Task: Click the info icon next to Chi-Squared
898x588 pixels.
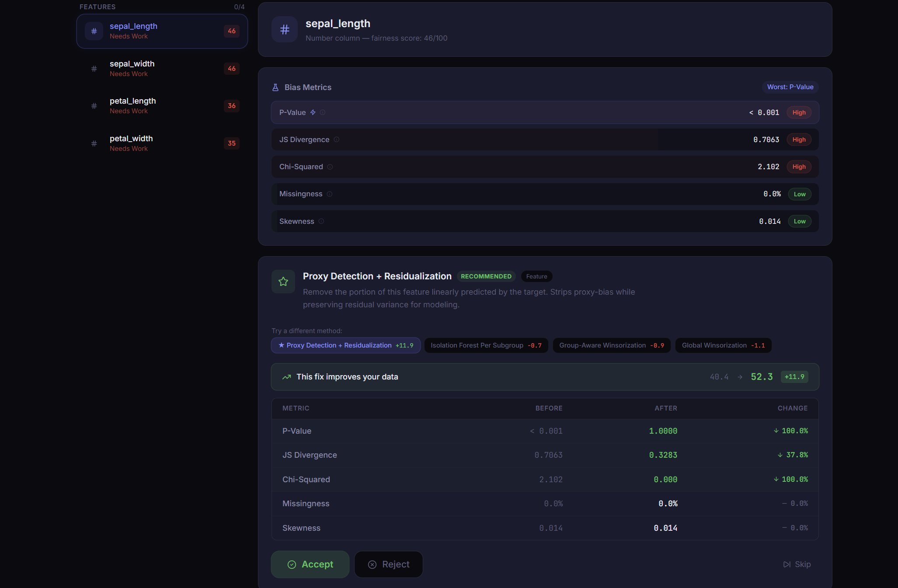Action: 330,167
